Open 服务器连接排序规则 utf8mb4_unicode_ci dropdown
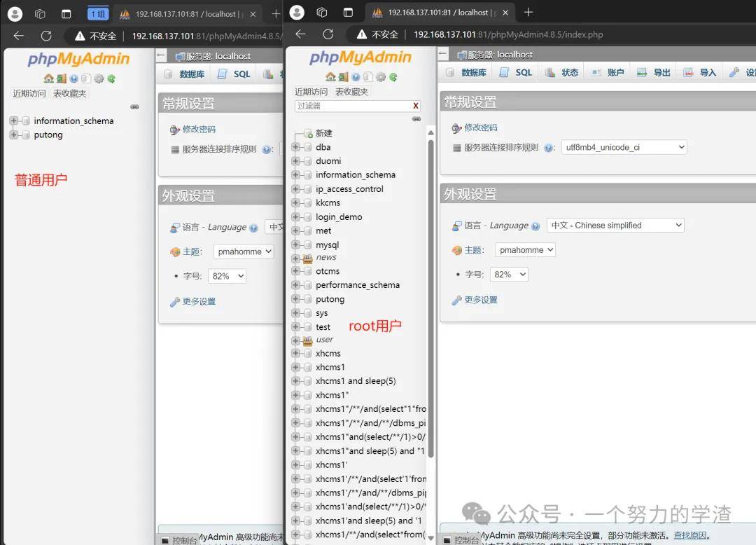 pos(624,147)
